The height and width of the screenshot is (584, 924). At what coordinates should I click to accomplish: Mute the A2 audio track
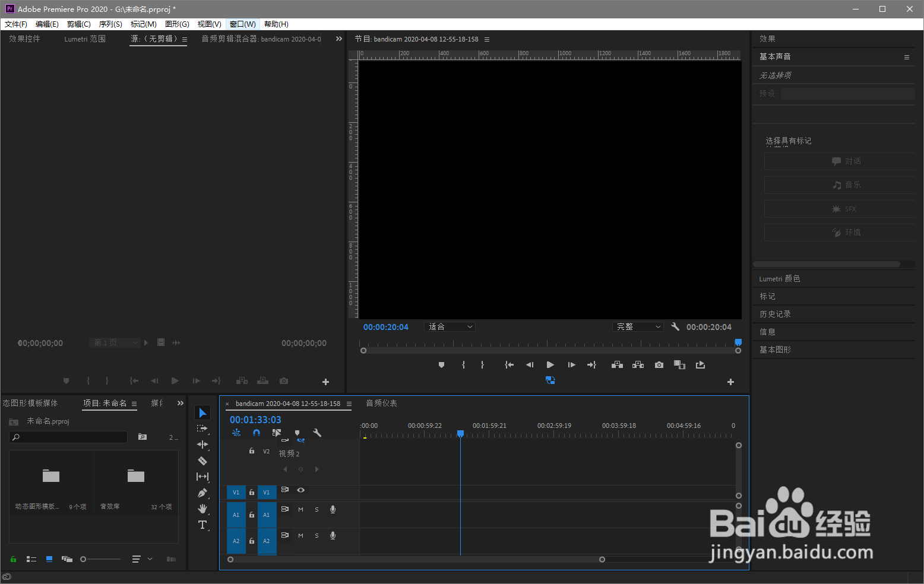(300, 536)
